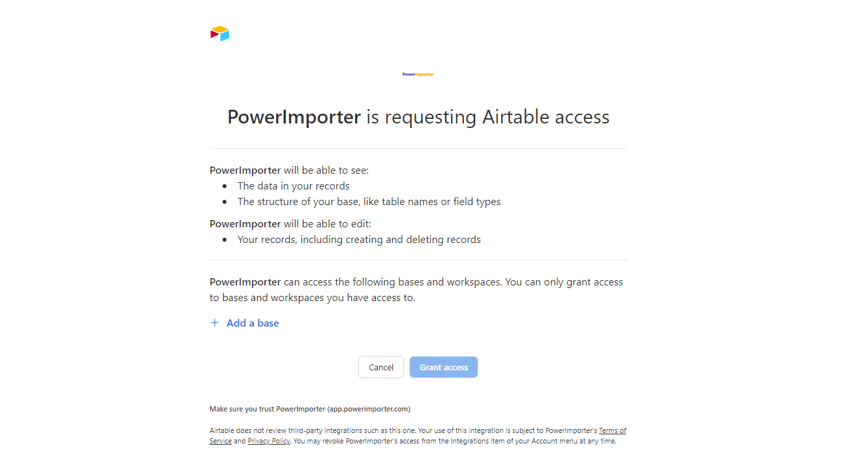
Task: Open the Terms of Service link
Action: [x=612, y=430]
